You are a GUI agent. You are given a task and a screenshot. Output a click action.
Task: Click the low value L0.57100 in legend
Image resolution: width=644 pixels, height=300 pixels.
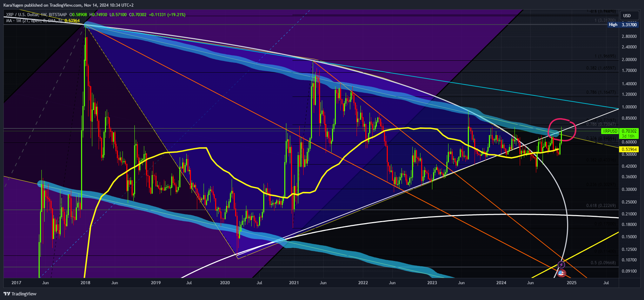pyautogui.click(x=118, y=15)
